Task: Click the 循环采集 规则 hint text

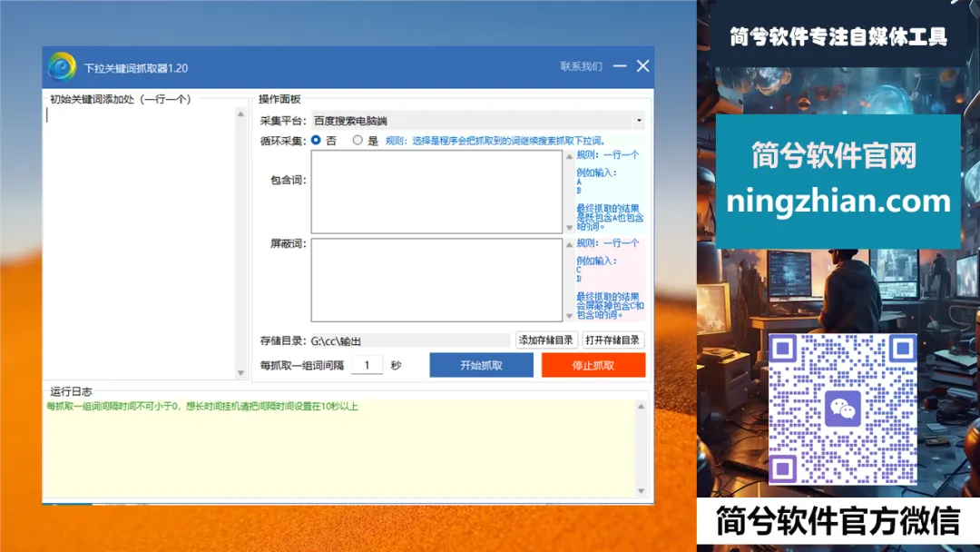Action: point(495,141)
